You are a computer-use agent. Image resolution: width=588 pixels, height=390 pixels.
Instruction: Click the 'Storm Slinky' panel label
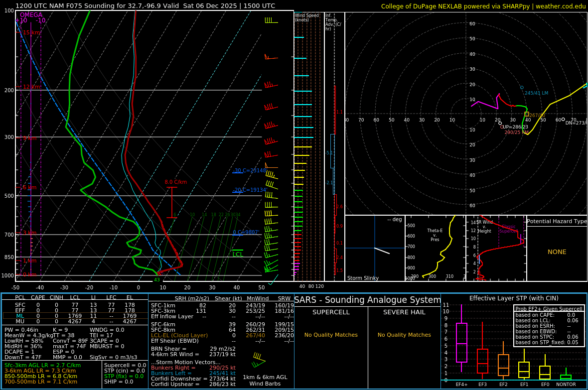click(363, 278)
